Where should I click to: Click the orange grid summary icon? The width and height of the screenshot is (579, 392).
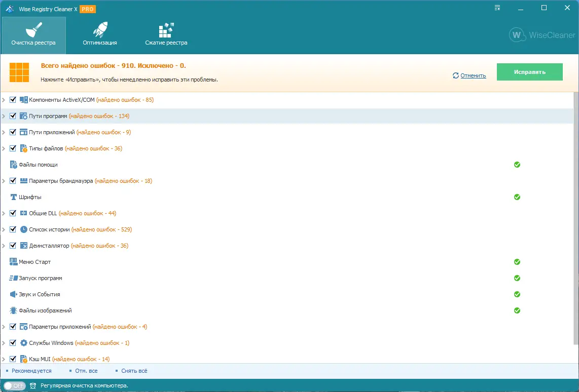19,72
